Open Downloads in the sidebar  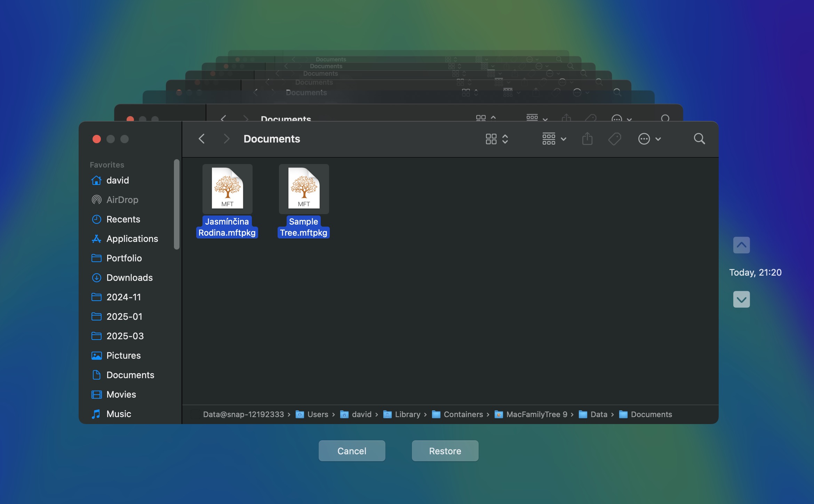[x=129, y=278]
